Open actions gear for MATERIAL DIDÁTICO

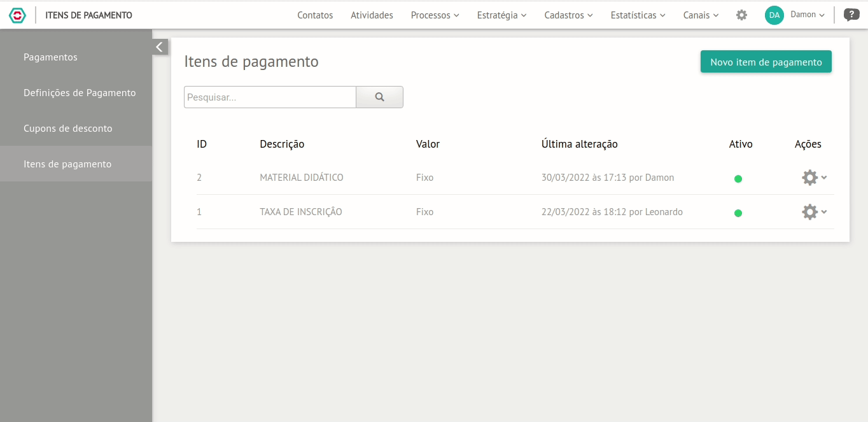point(810,178)
